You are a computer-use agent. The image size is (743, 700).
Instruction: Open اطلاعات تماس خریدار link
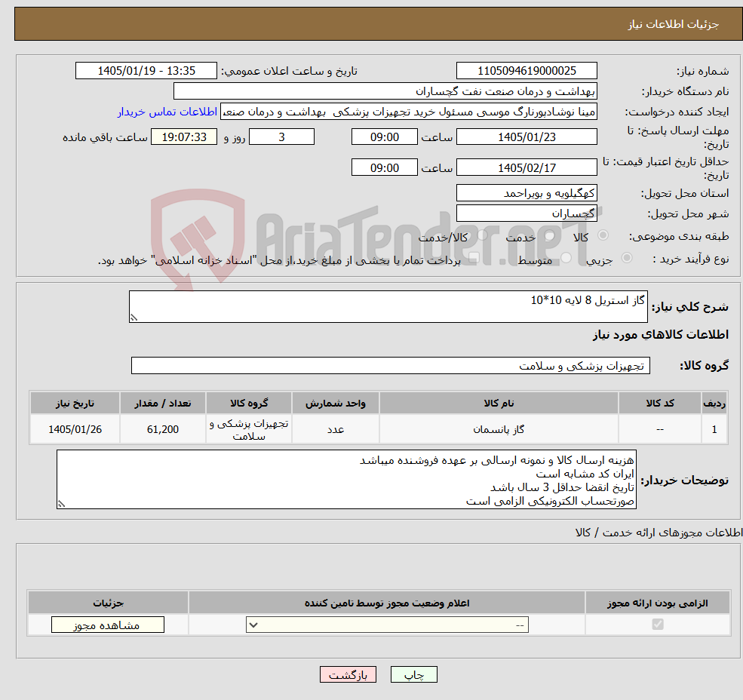coord(167,112)
